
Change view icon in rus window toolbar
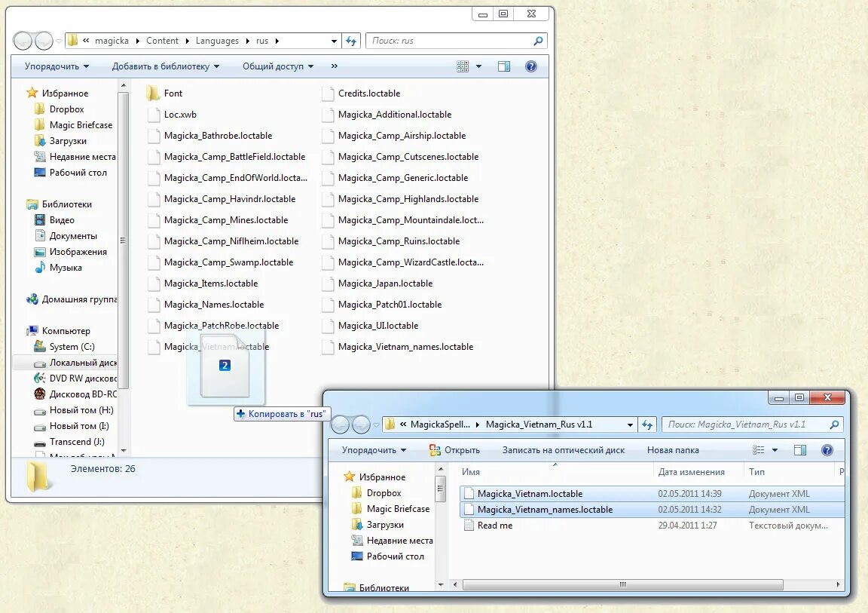[463, 66]
